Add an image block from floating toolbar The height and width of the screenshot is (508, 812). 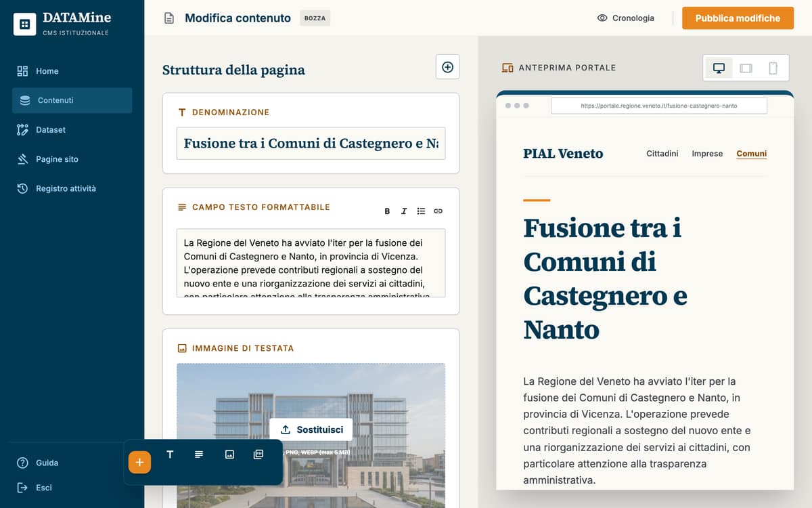click(x=229, y=454)
